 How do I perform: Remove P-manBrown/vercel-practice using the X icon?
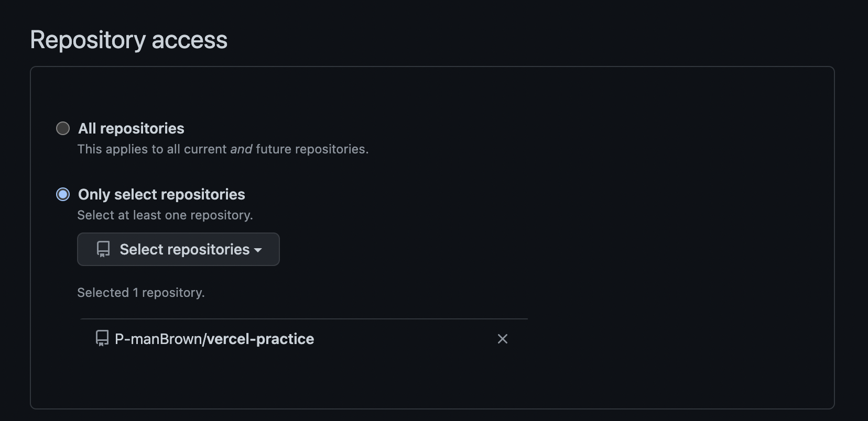pyautogui.click(x=502, y=339)
